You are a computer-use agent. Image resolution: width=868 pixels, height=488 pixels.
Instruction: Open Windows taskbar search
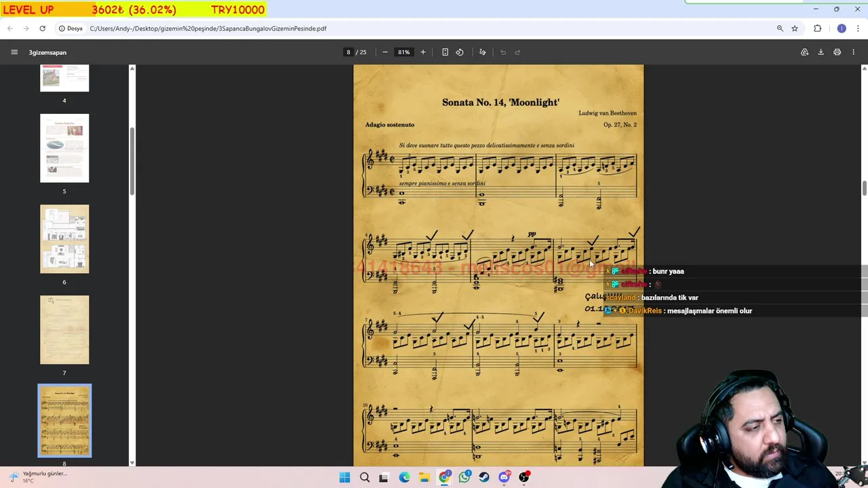tap(365, 477)
